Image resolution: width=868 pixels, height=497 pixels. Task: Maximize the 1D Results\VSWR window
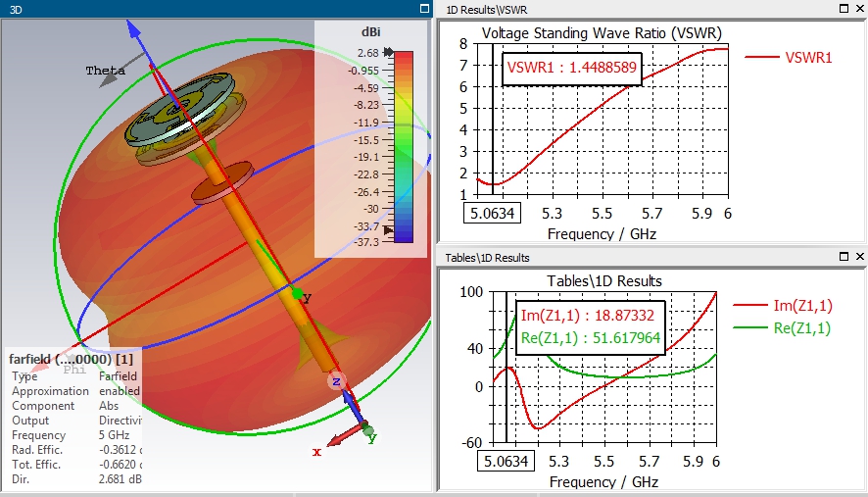(844, 8)
